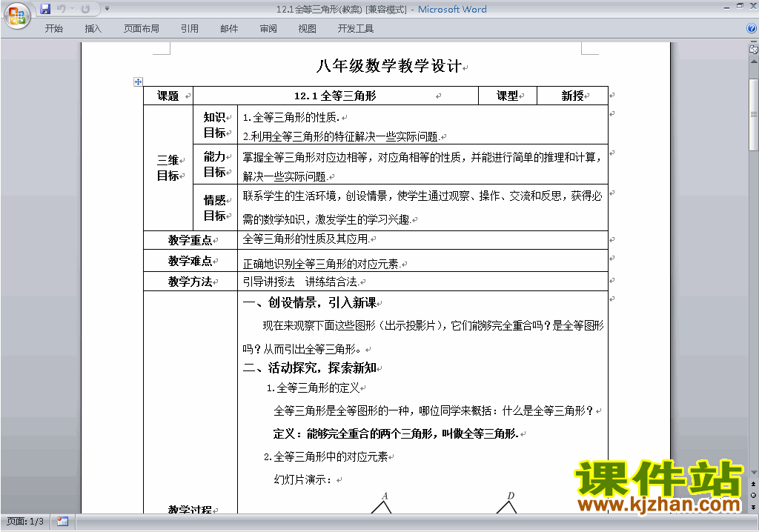The width and height of the screenshot is (759, 532).
Task: Click line '2.利用全等三角形的特征解决一些实际问题'
Action: tap(341, 136)
